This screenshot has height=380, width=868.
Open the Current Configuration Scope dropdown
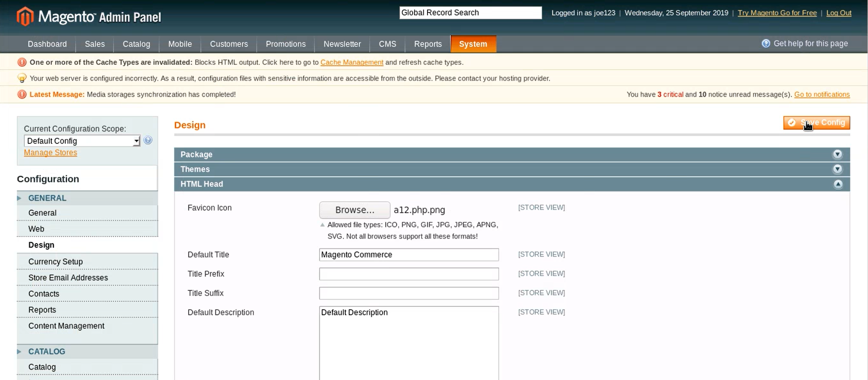point(82,141)
